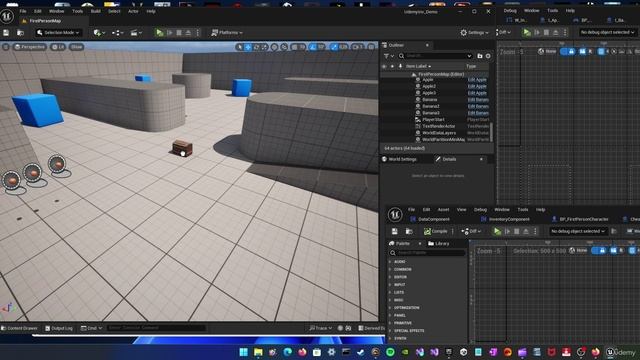
Task: Click the Save icon in the level editor toolbar
Action: pos(6,33)
